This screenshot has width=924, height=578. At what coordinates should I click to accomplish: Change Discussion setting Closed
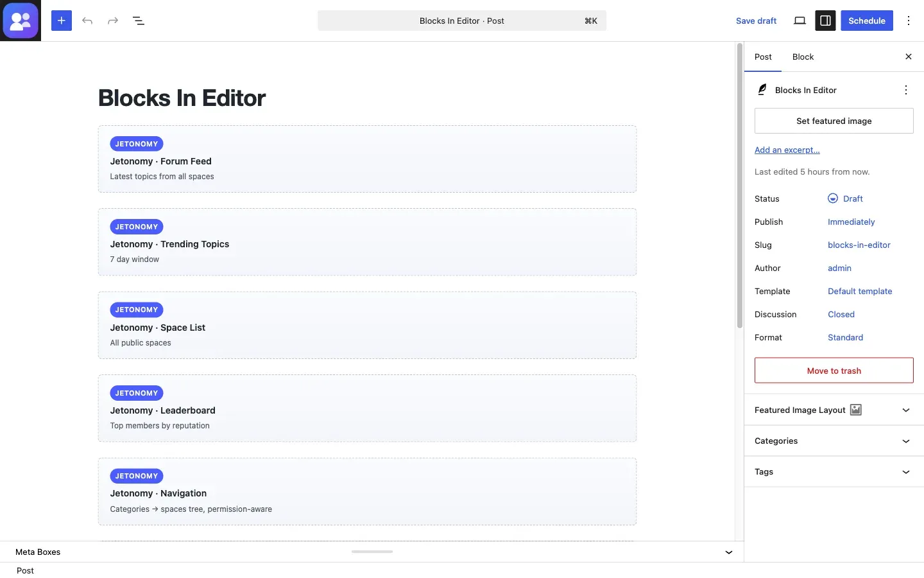pos(841,314)
